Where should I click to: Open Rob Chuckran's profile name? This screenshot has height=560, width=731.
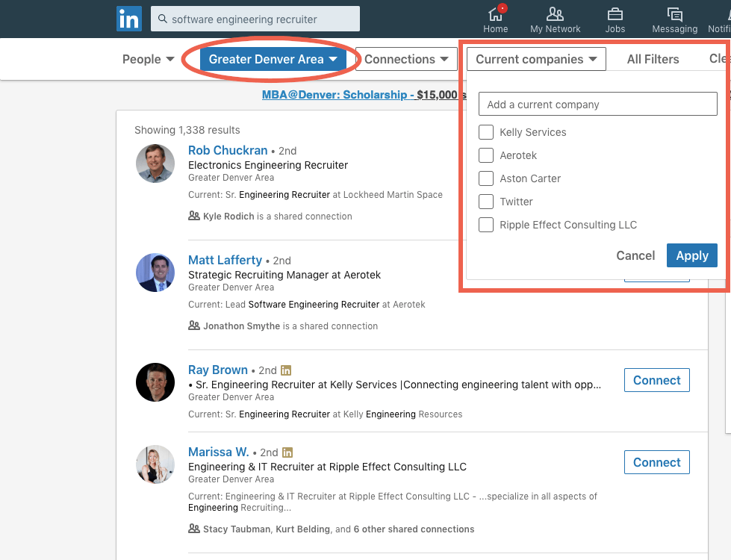[x=228, y=150]
